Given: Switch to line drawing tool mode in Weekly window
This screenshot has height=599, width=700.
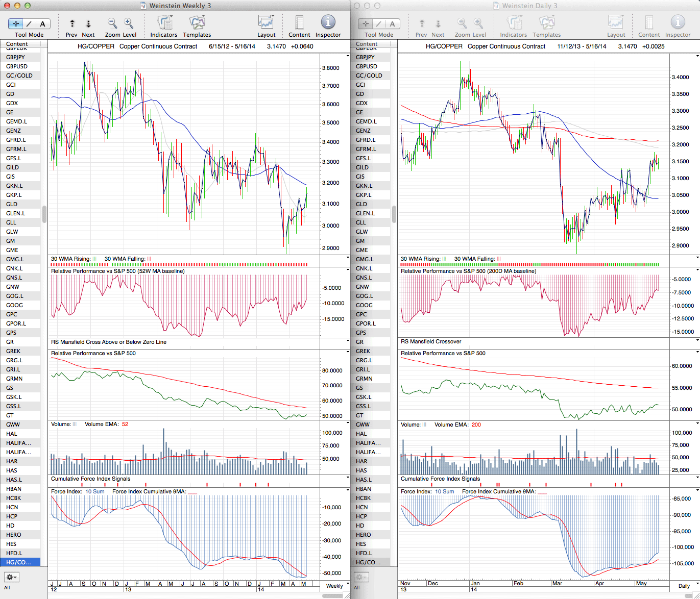Looking at the screenshot, I should click(29, 24).
